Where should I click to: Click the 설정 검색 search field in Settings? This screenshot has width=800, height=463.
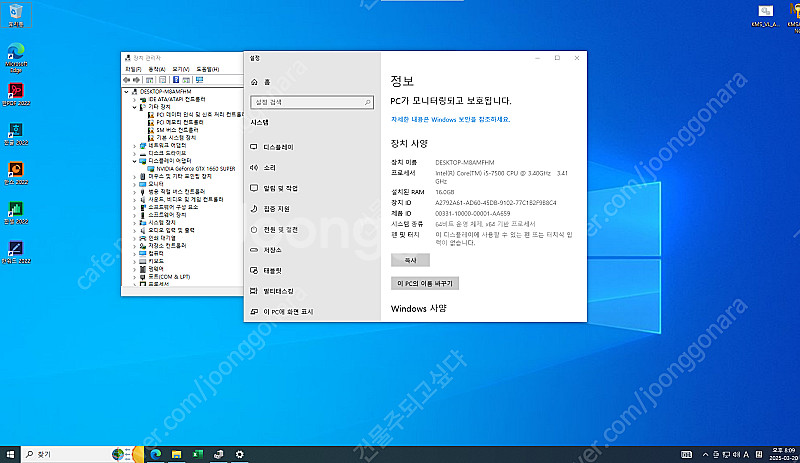[x=312, y=102]
